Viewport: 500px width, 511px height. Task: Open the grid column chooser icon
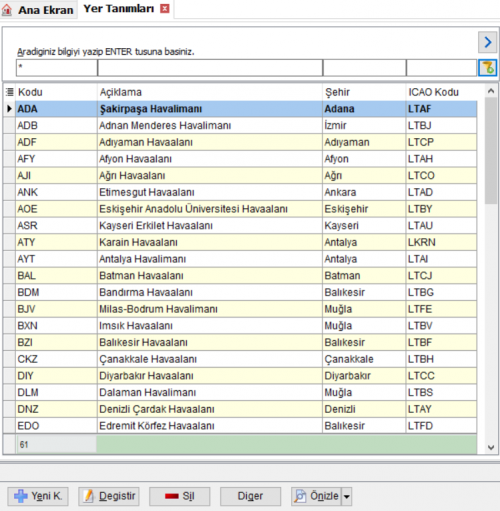pos(10,92)
